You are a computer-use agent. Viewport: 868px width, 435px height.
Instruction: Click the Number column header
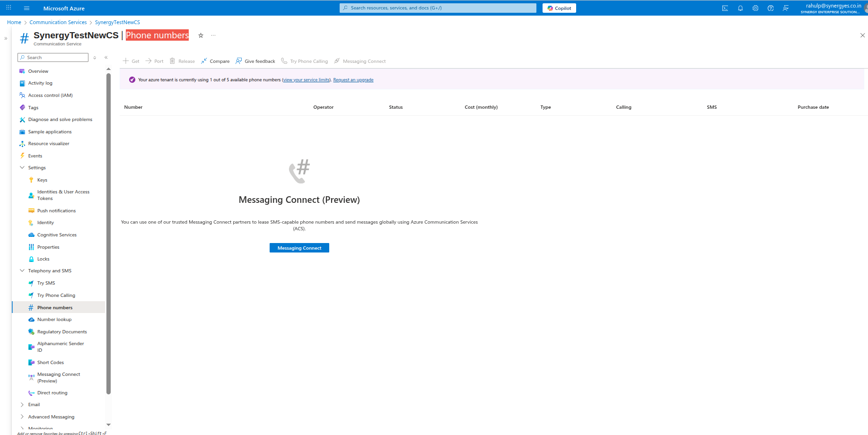[133, 107]
